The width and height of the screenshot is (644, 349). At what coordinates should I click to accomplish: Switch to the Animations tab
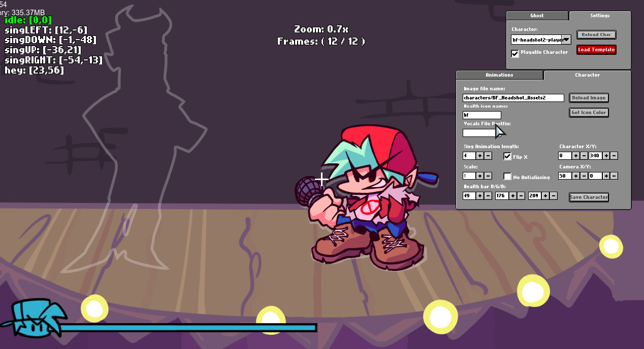pos(499,75)
